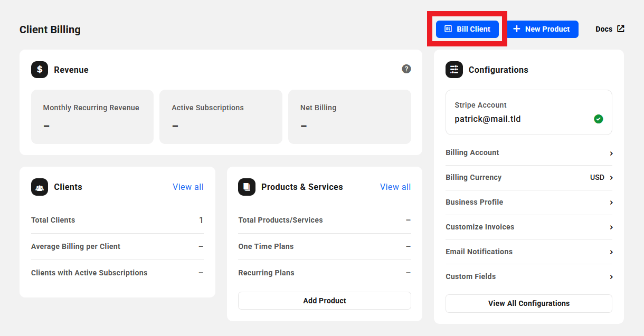Click the Total Clients row

[117, 220]
